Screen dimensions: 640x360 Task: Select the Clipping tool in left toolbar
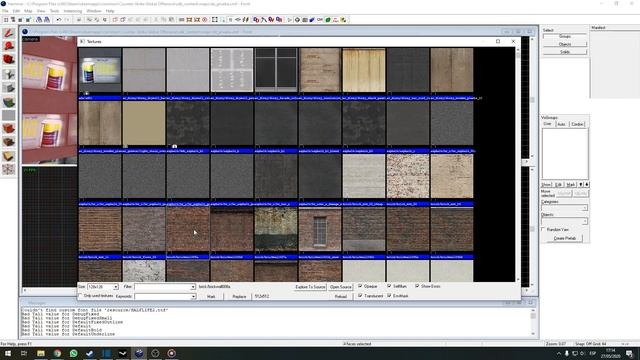pos(9,156)
